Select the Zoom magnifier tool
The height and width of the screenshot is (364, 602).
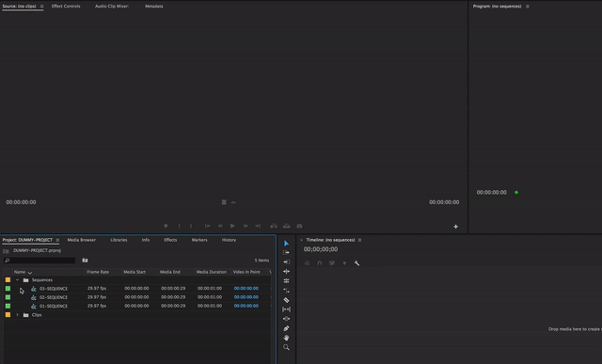tap(286, 347)
